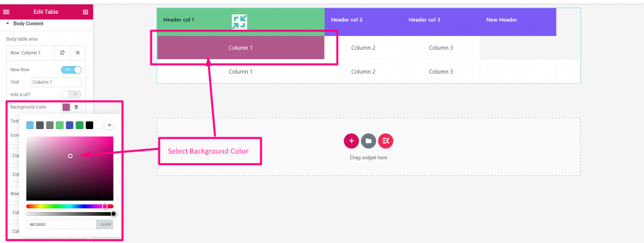Viewport: 644px width, 243px height.
Task: Click inside the color saturation area
Action: coord(70,169)
